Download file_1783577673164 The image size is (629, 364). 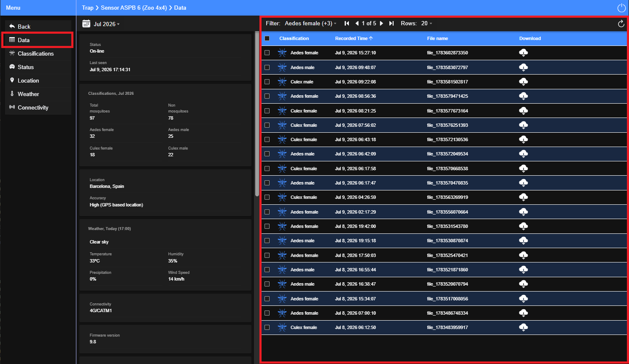(524, 111)
